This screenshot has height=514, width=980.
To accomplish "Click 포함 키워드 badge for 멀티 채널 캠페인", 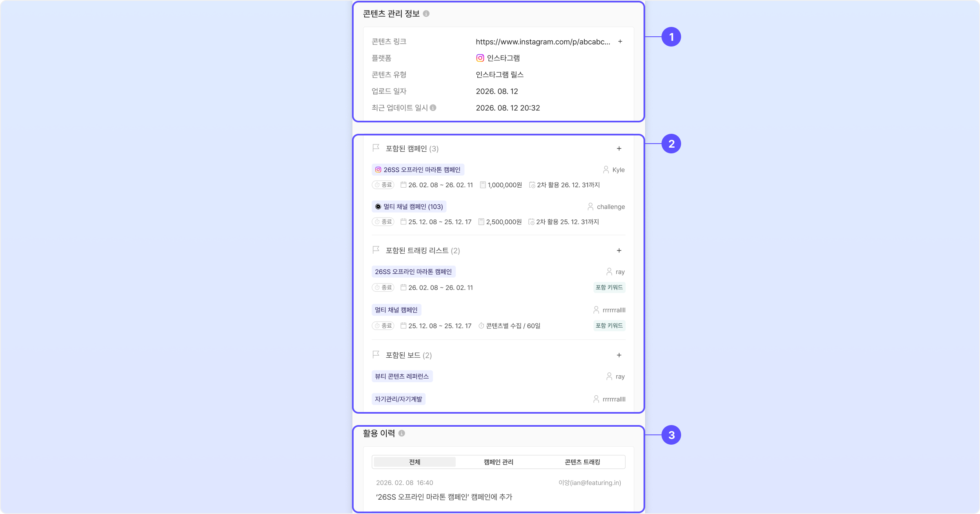I will point(609,326).
